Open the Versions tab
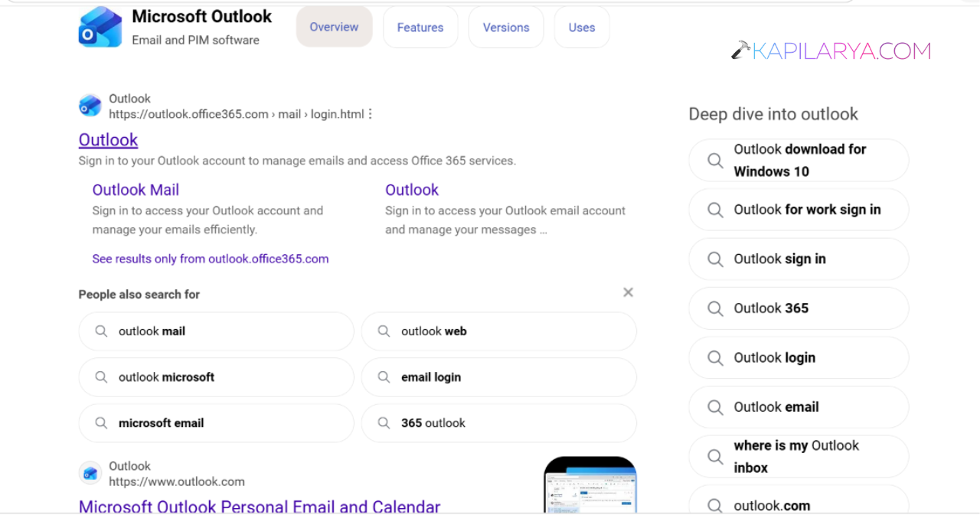The image size is (980, 515). click(506, 27)
